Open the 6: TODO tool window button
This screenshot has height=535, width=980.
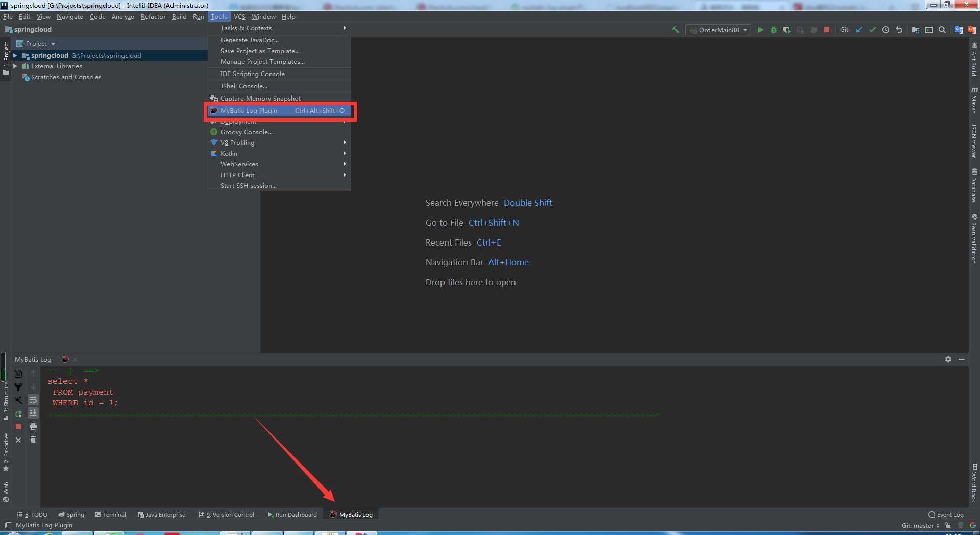32,515
